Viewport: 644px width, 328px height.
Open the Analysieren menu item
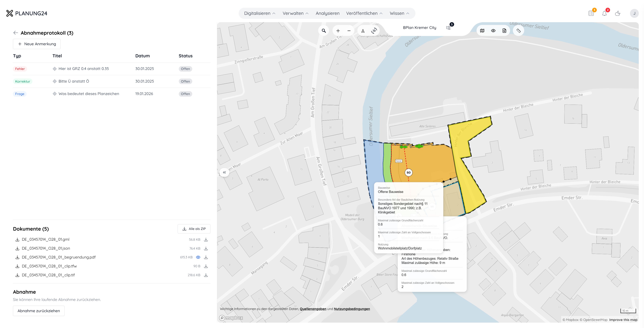click(x=327, y=13)
